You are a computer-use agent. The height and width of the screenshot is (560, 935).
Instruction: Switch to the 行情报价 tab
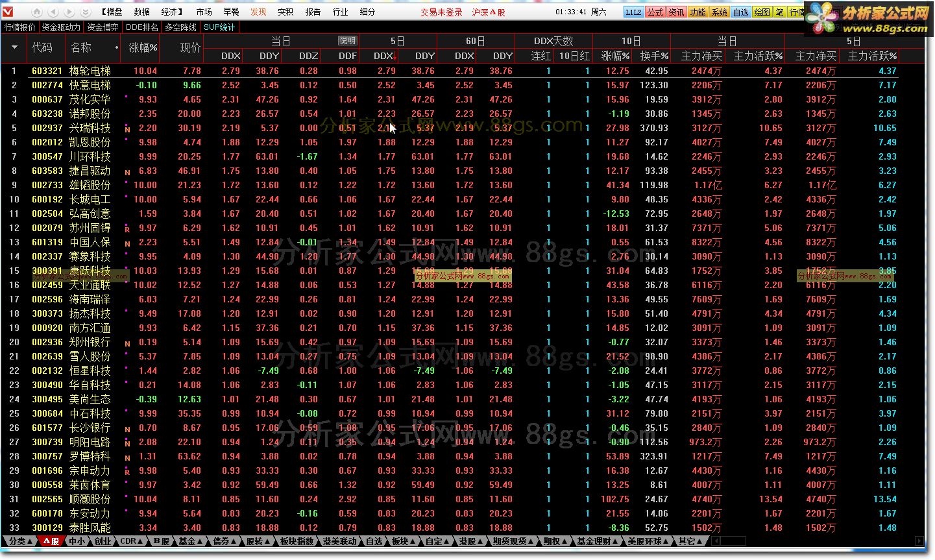[20, 27]
